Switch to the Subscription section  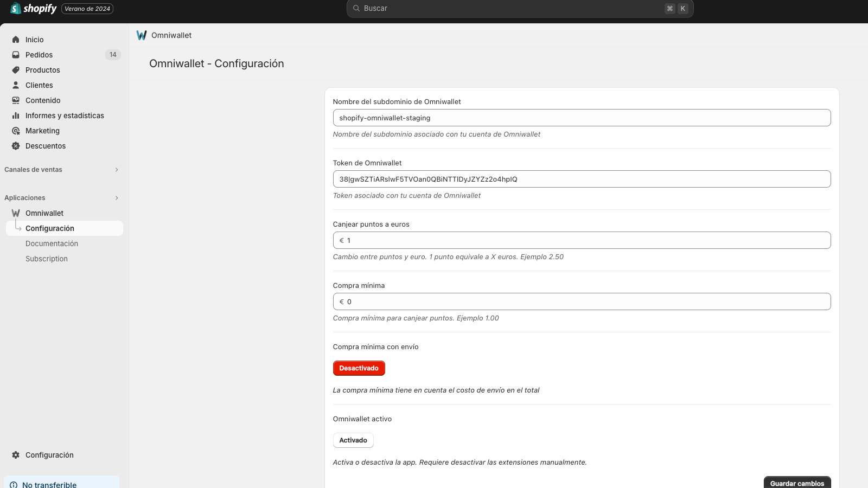click(46, 258)
